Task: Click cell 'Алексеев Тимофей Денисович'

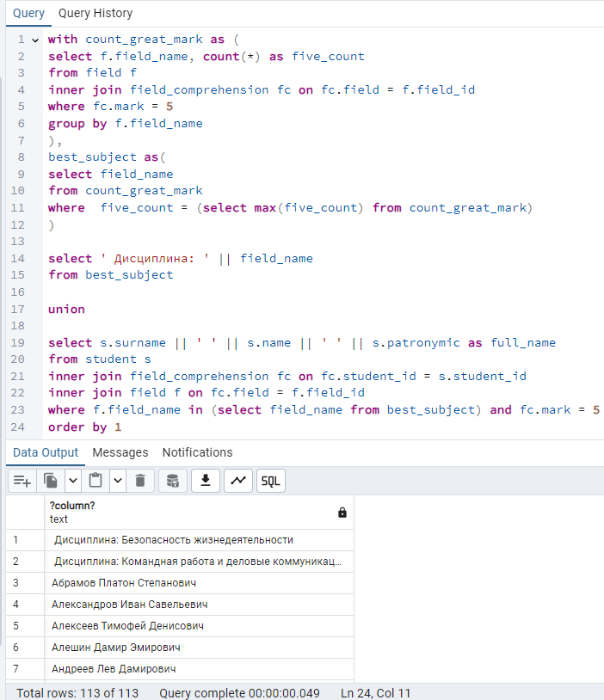Action: click(x=200, y=626)
